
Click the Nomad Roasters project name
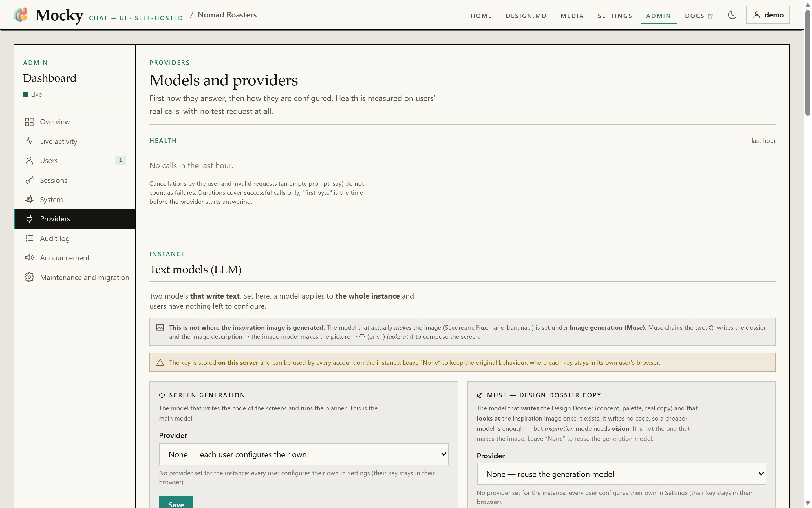pos(227,15)
